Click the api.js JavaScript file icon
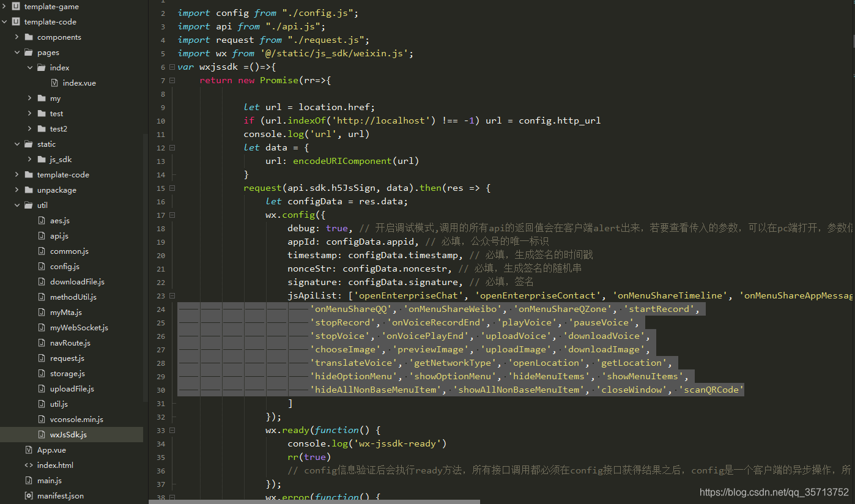Screen dimensions: 855x504 pyautogui.click(x=40, y=235)
